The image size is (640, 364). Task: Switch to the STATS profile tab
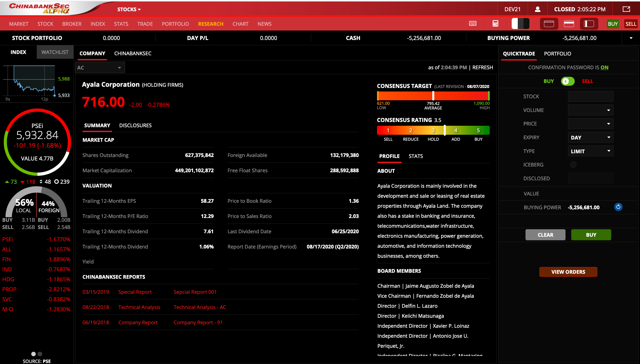[416, 156]
